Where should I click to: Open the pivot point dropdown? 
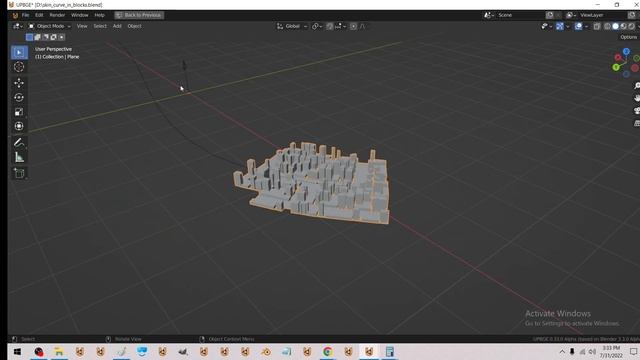pyautogui.click(x=317, y=26)
